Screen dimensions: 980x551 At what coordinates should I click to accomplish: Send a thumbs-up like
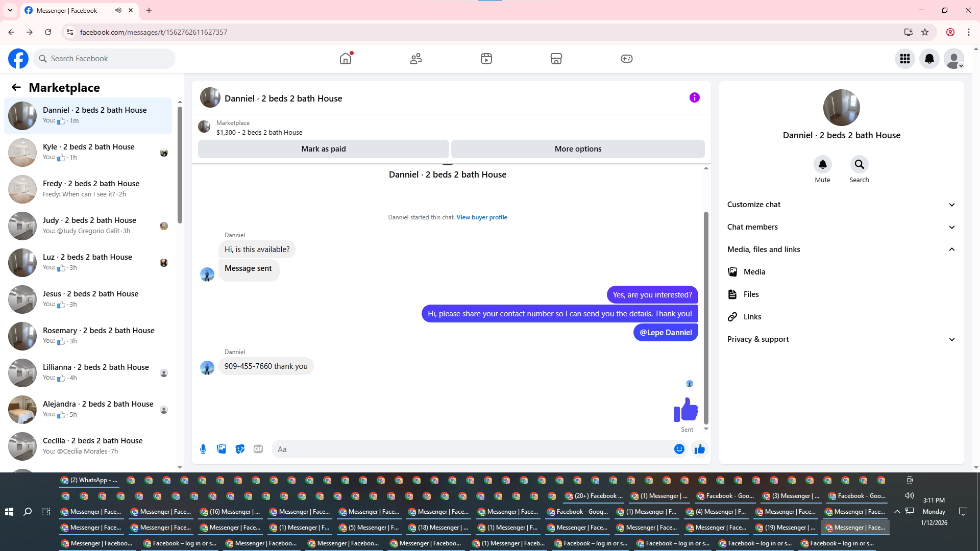(x=699, y=449)
